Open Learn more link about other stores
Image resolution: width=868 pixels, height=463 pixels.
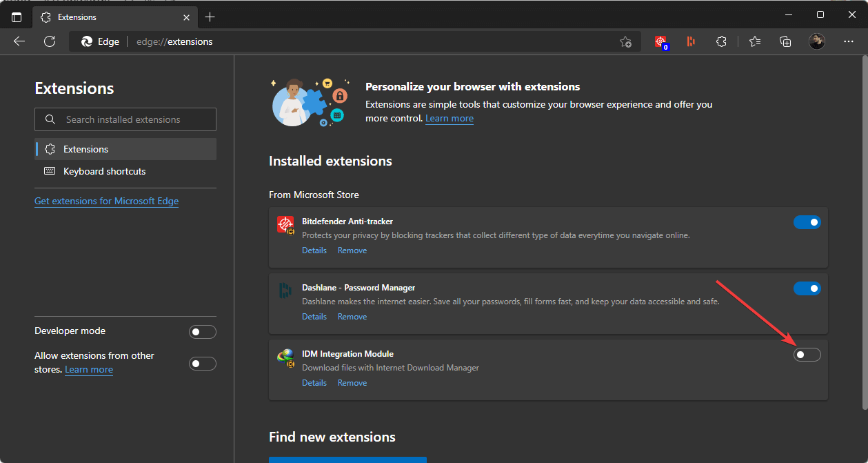[x=89, y=369]
